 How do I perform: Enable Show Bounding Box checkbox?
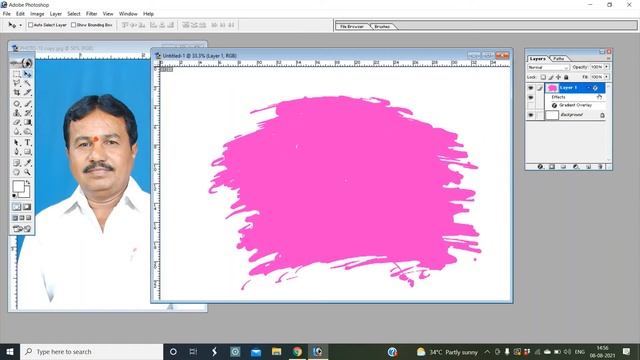(73, 25)
